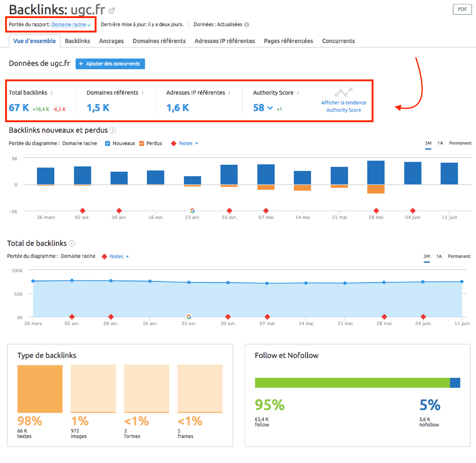Viewport: 476px width, 463px height.
Task: Select Permanent range for new and lost chart
Action: (460, 143)
